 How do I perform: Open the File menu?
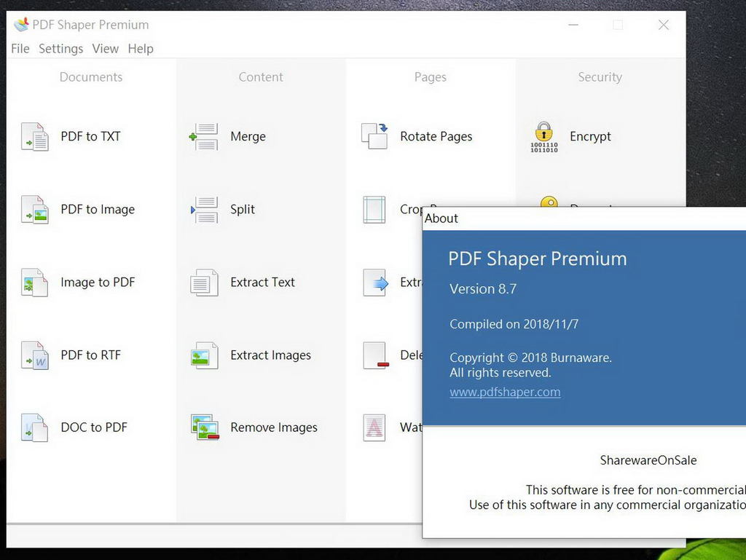[x=20, y=49]
